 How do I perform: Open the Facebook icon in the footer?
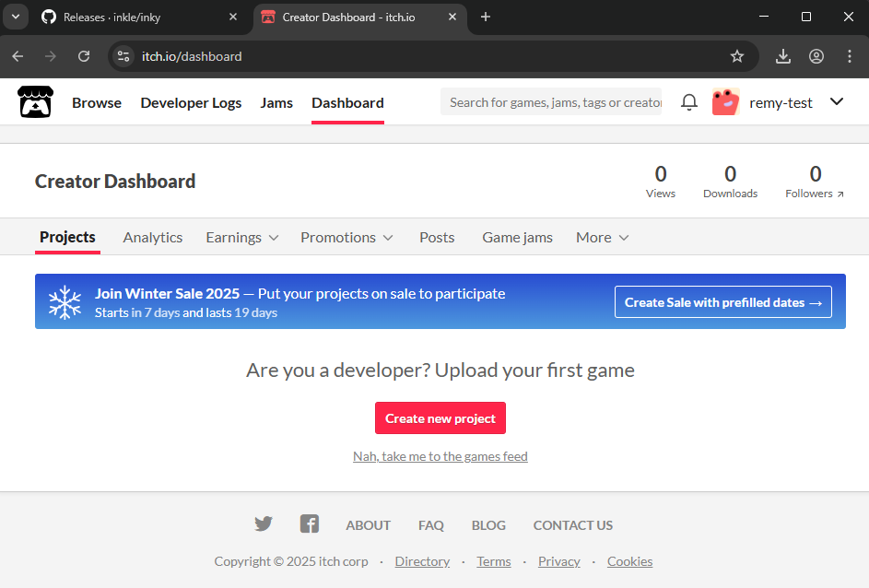310,523
